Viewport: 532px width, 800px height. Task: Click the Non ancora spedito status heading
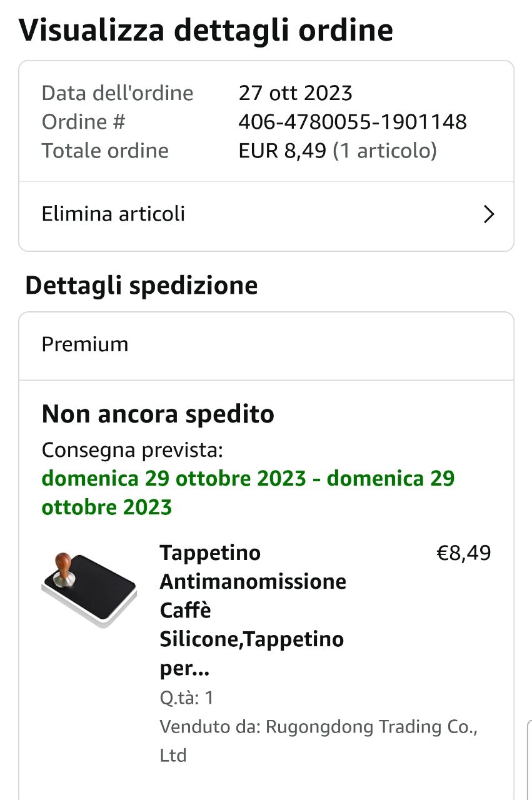pyautogui.click(x=158, y=414)
